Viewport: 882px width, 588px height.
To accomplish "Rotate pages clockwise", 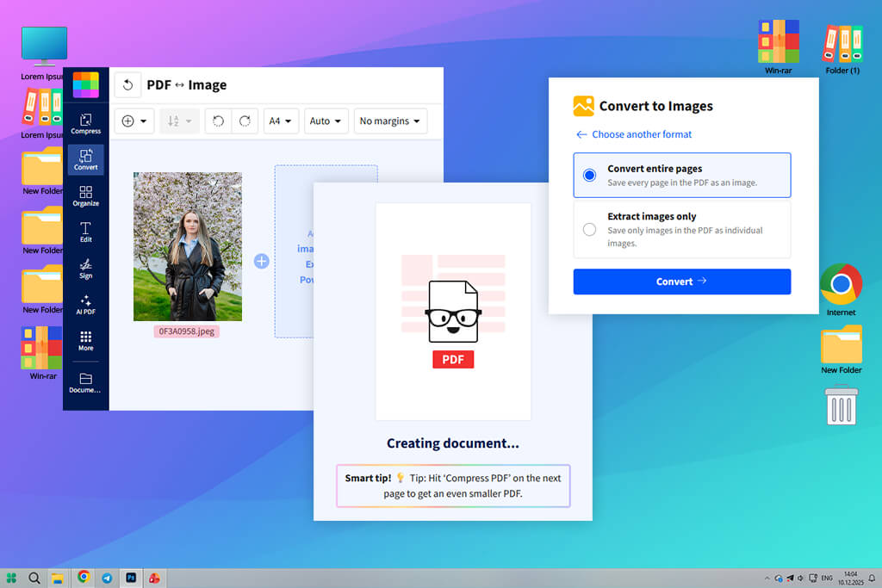I will (x=245, y=121).
